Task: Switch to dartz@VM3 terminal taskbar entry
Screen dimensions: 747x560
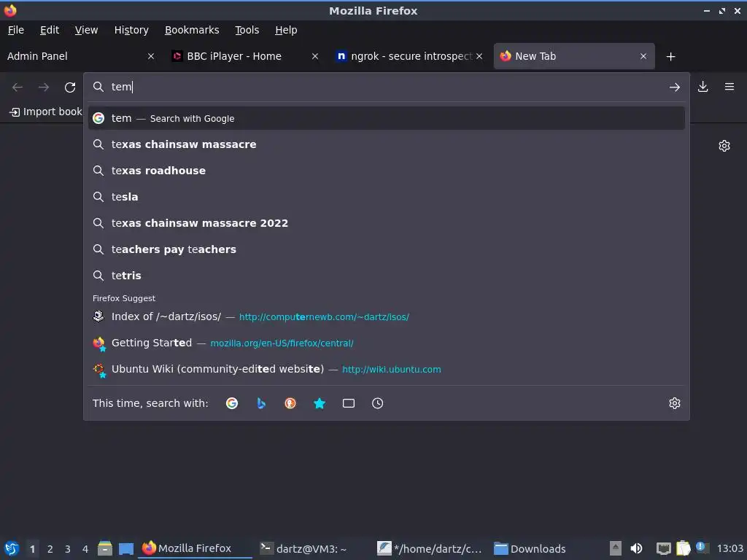Action: tap(312, 548)
